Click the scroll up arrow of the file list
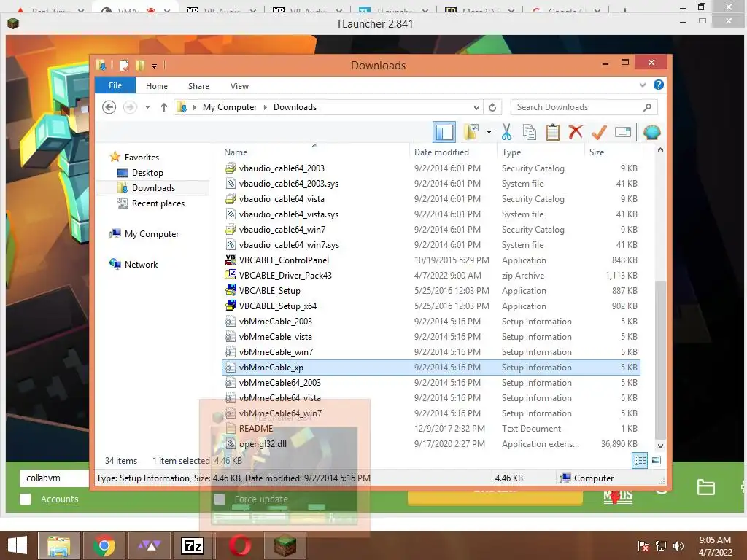The width and height of the screenshot is (747, 560). click(659, 150)
